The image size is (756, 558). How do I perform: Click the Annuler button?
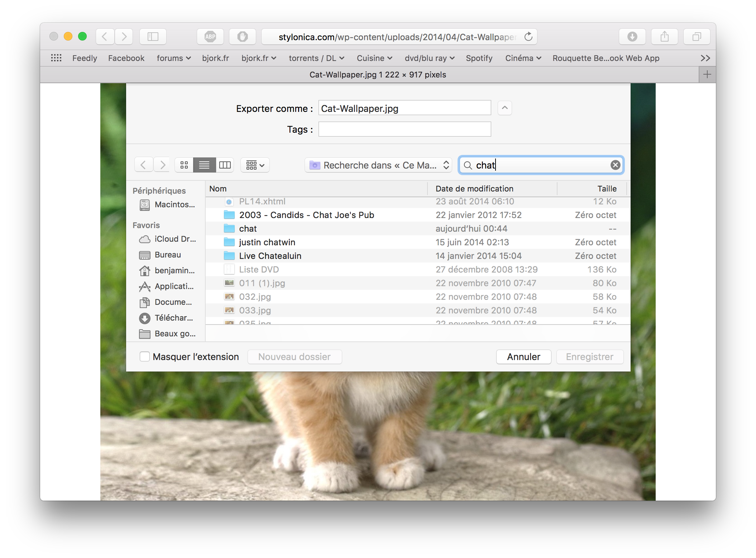523,357
